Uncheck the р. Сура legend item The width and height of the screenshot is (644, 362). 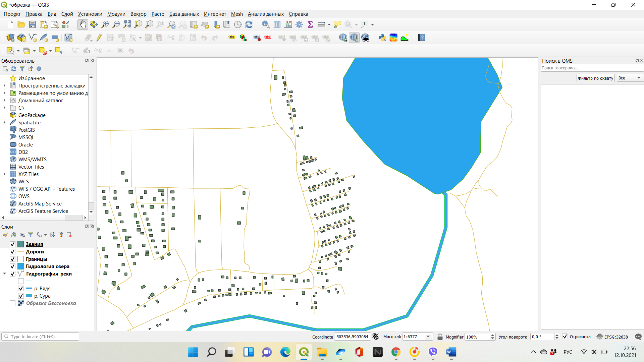point(21,296)
